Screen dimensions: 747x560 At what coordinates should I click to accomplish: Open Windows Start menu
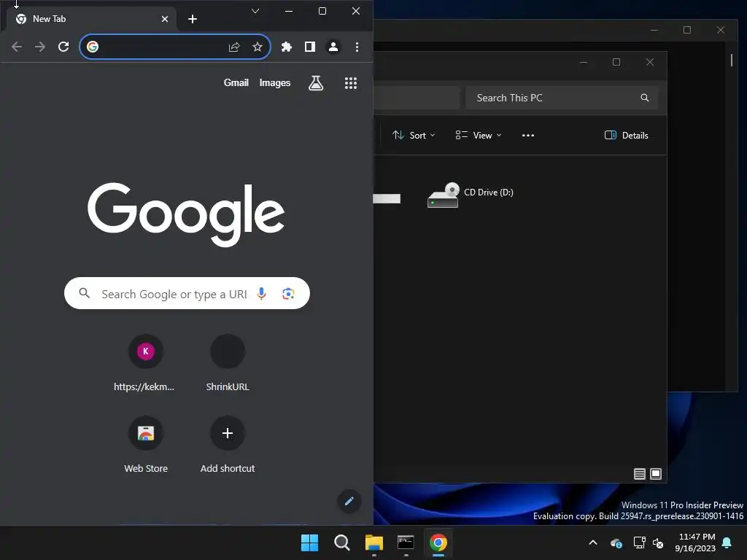coord(309,542)
